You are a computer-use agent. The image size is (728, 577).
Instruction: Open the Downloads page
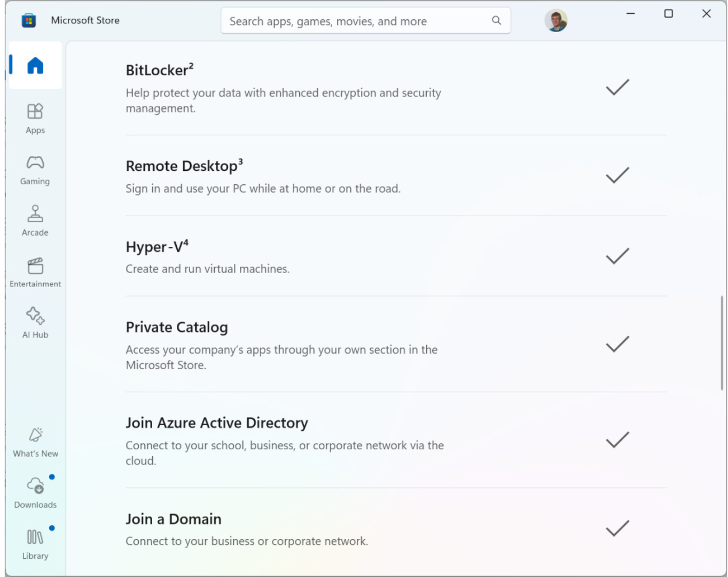(x=35, y=493)
